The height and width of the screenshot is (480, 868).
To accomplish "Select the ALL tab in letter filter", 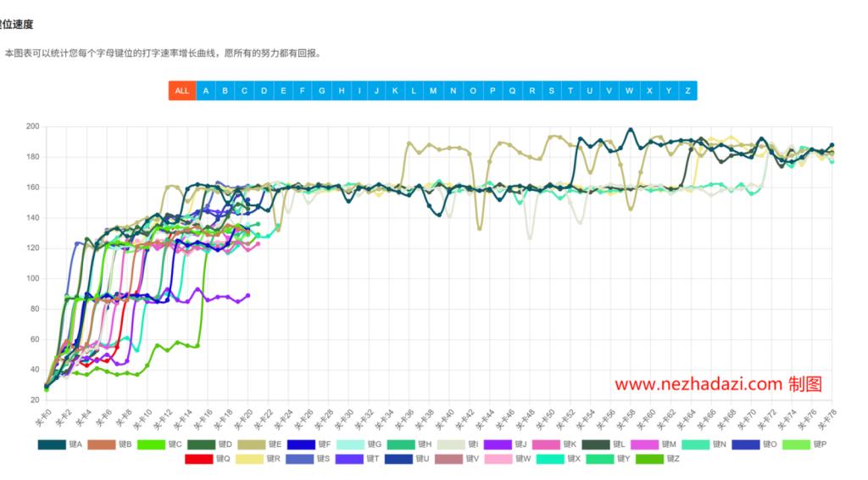I will 181,91.
